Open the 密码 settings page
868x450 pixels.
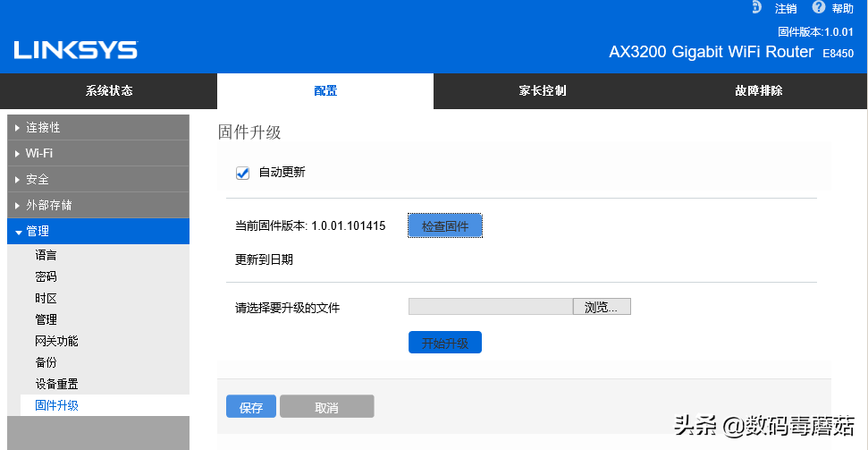(x=46, y=276)
